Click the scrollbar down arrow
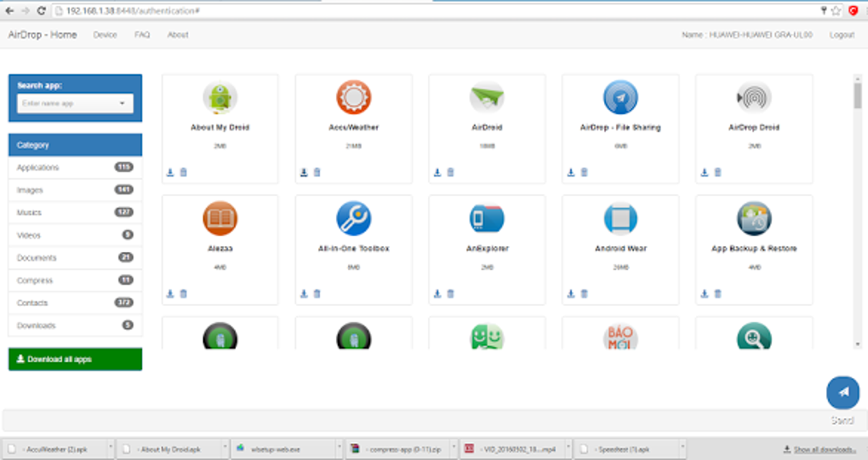The image size is (868, 460). pyautogui.click(x=858, y=344)
